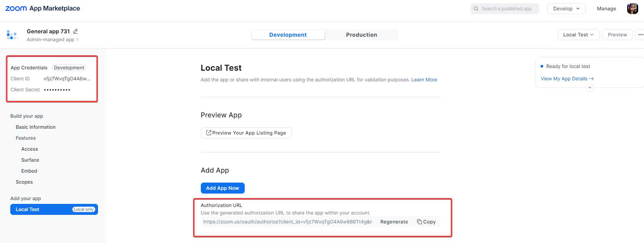Viewport: 644px width, 243px height.
Task: Click the General app 731 title
Action: coord(48,31)
